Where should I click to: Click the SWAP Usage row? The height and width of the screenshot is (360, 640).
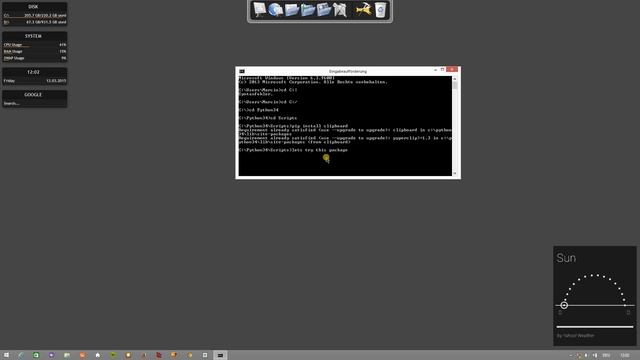(x=35, y=58)
